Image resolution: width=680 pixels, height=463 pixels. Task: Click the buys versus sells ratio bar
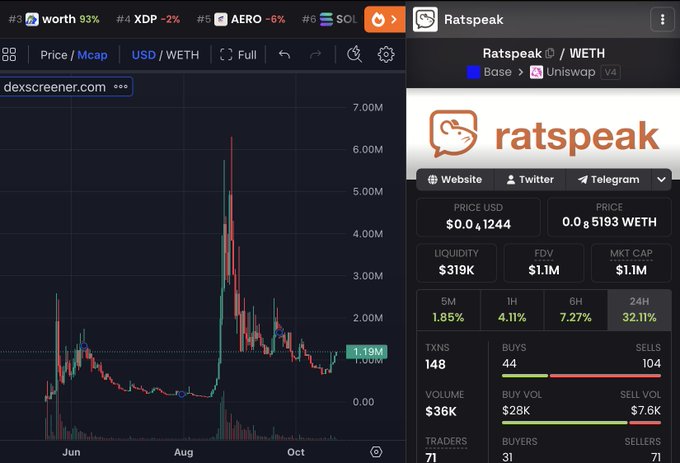tap(581, 376)
